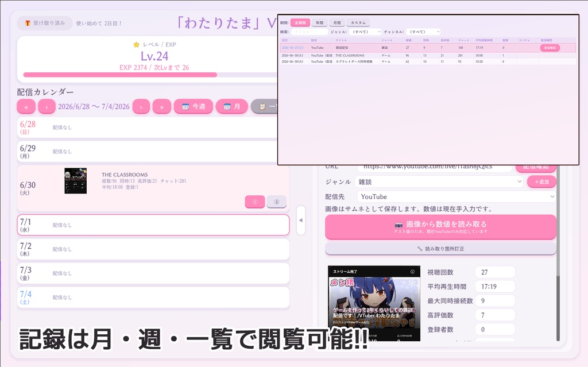The width and height of the screenshot is (588, 367).
Task: Select stream ① on 6/30 entry
Action: (255, 202)
